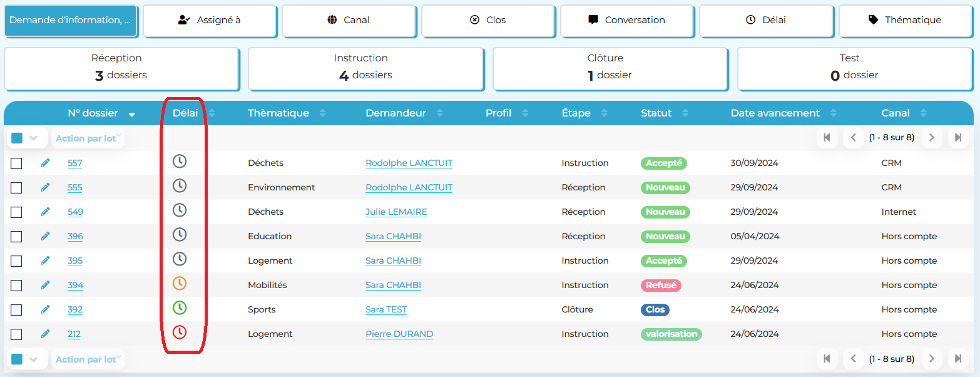Viewport: 980px width, 377px height.
Task: Sort by the Date avancement column header
Action: point(775,113)
